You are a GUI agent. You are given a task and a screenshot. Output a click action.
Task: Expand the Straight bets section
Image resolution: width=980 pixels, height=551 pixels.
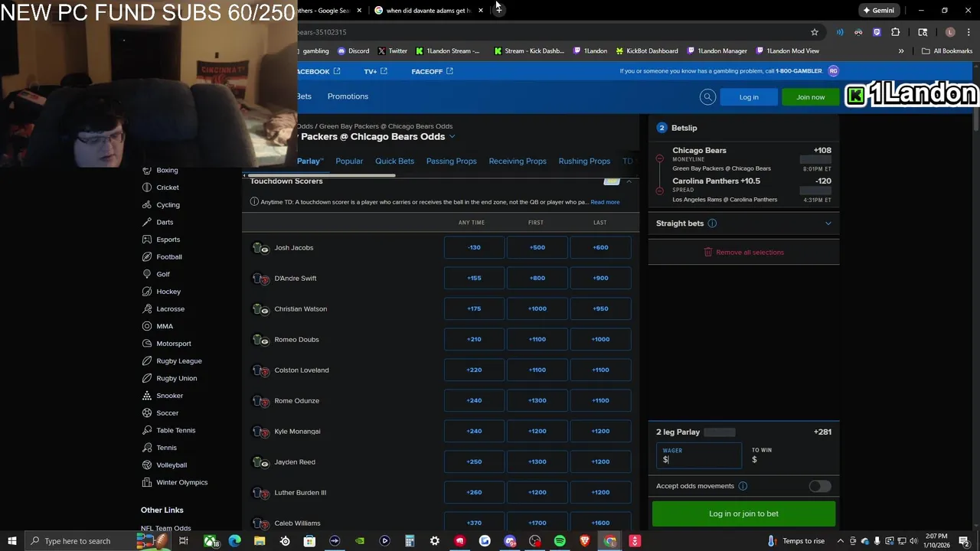pos(828,223)
